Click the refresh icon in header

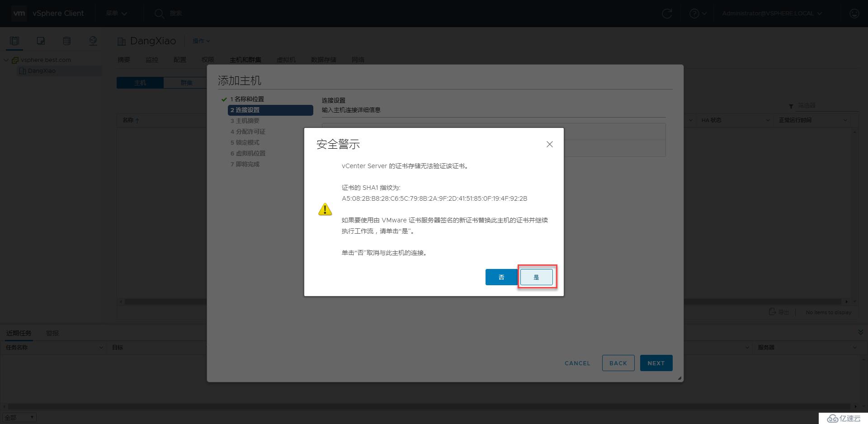coord(667,14)
